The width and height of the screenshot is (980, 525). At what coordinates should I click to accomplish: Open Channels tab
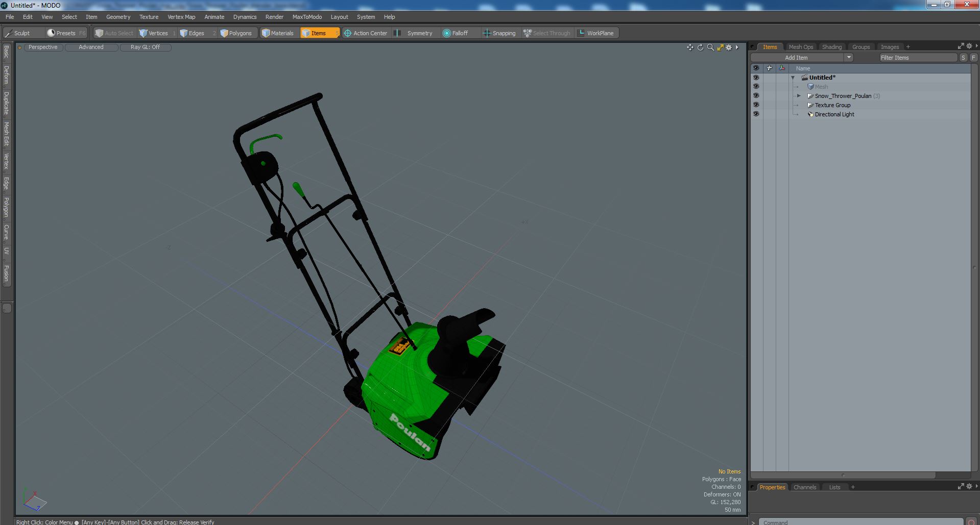pyautogui.click(x=805, y=487)
